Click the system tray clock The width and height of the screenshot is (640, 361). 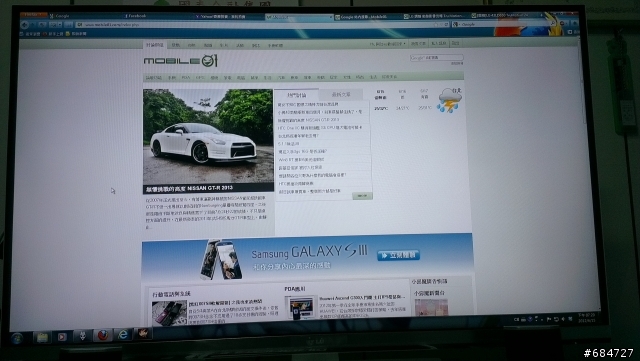pos(587,318)
